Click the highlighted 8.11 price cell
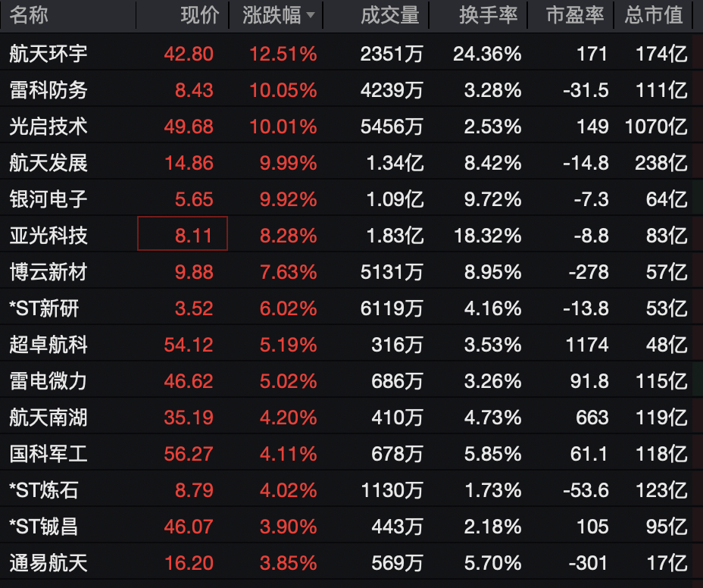 point(183,236)
